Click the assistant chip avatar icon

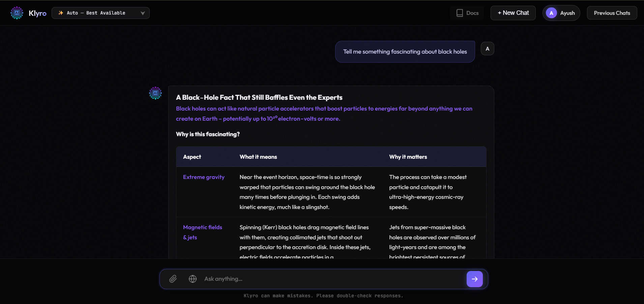click(x=155, y=93)
